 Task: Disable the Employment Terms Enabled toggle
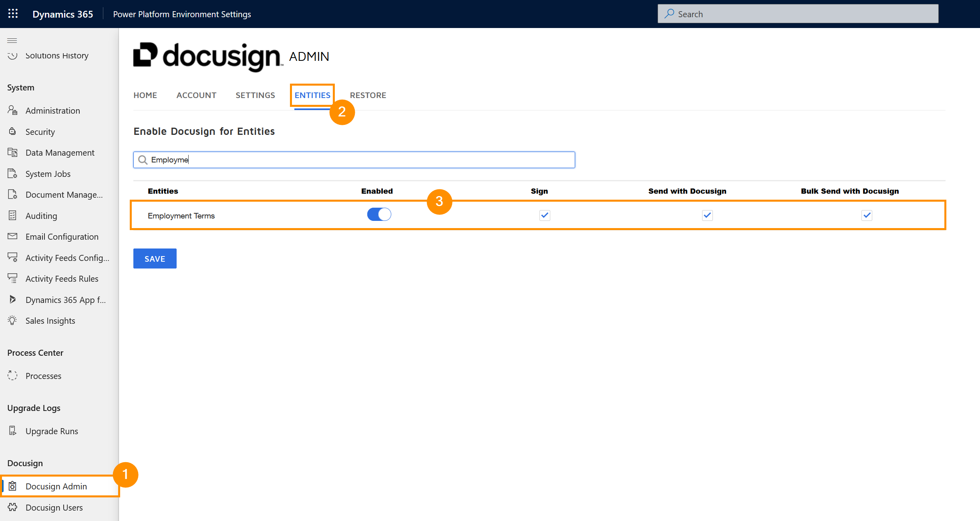[379, 215]
